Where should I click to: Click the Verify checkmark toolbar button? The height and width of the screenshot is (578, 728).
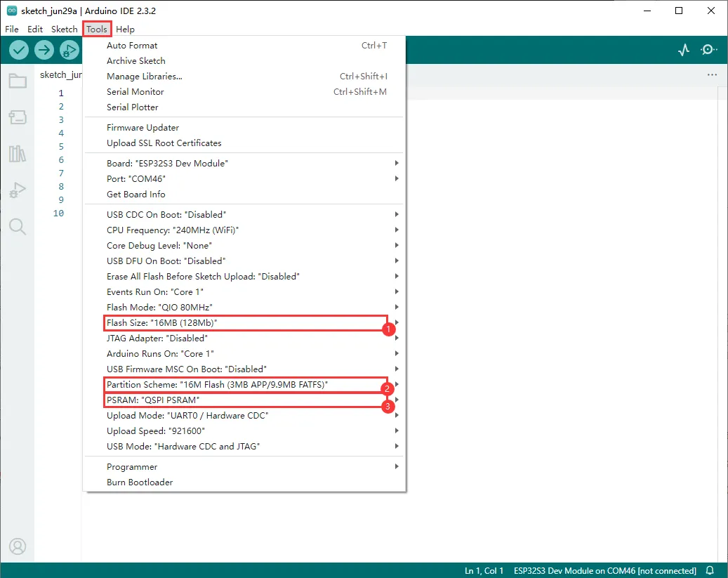click(19, 50)
